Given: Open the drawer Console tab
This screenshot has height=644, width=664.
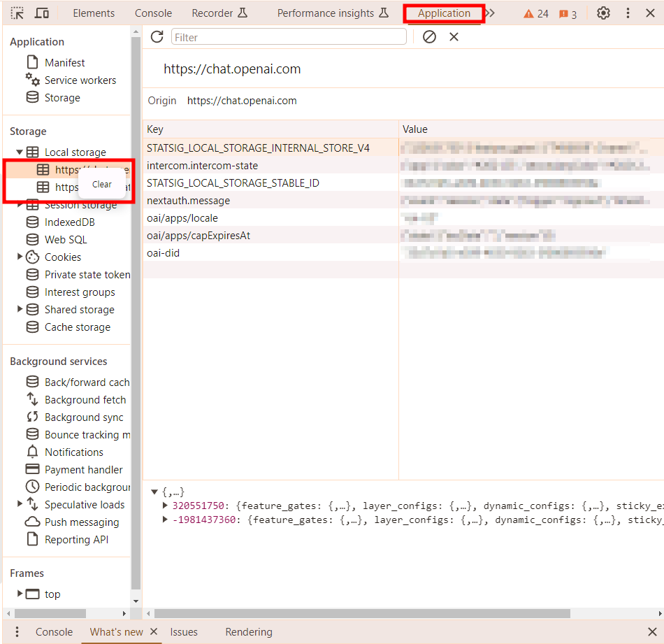Looking at the screenshot, I should pyautogui.click(x=54, y=631).
